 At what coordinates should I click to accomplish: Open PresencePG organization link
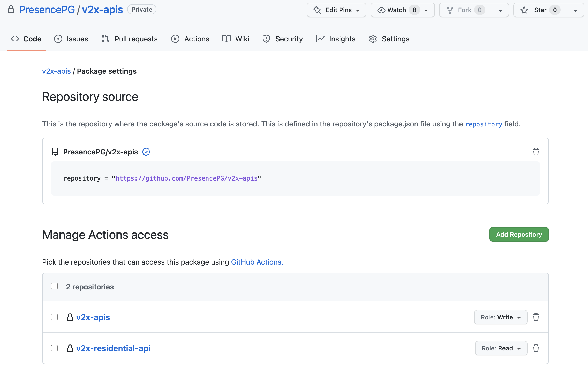[47, 10]
